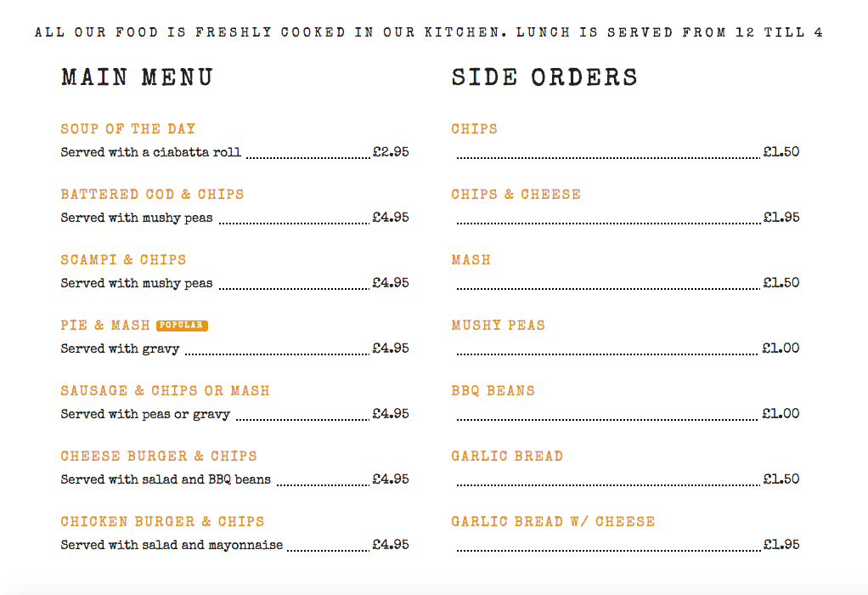
Task: Select the Battered Cod & Chips title
Action: (x=152, y=195)
